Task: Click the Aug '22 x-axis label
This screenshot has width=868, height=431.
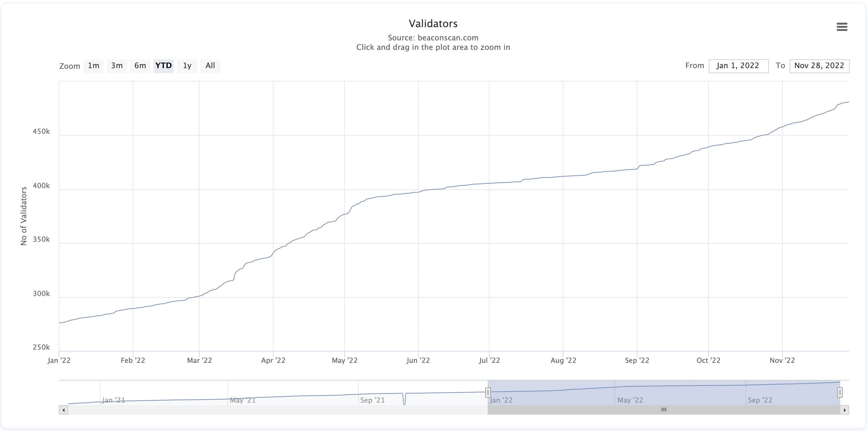Action: (564, 360)
